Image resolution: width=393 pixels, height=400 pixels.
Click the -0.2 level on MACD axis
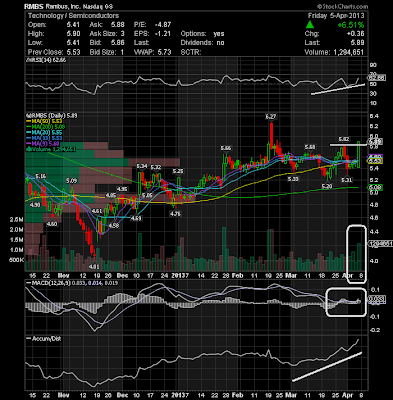pos(375,330)
